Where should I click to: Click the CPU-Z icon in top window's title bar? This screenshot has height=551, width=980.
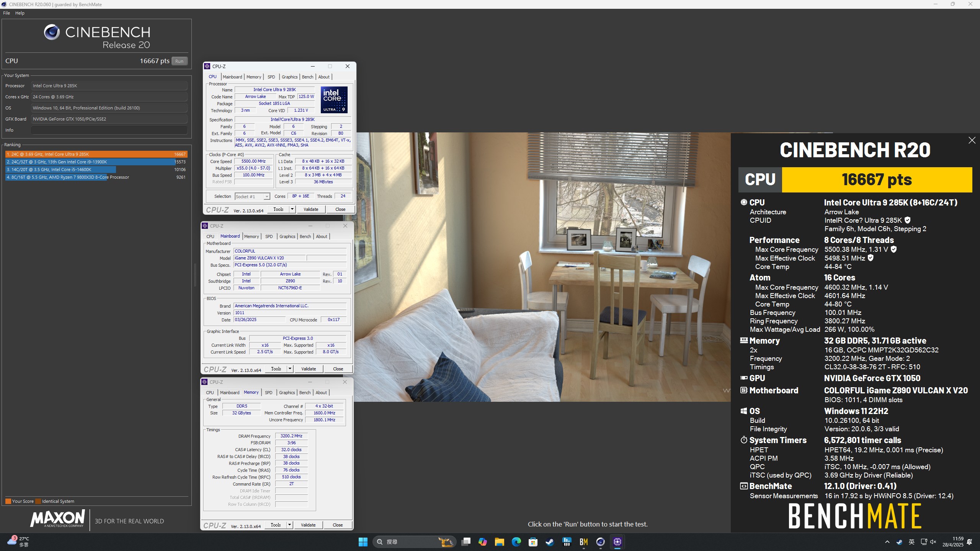coord(207,66)
